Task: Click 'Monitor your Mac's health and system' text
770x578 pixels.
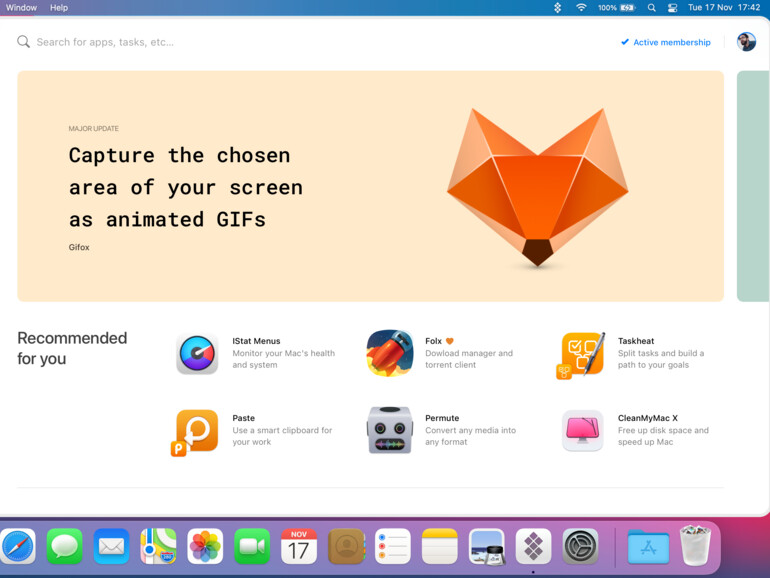Action: pos(283,359)
